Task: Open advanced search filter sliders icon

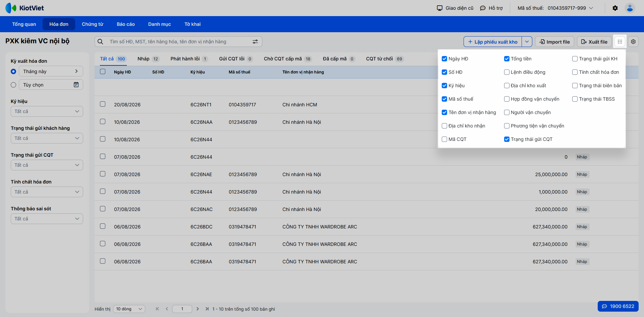Action: coord(255,42)
